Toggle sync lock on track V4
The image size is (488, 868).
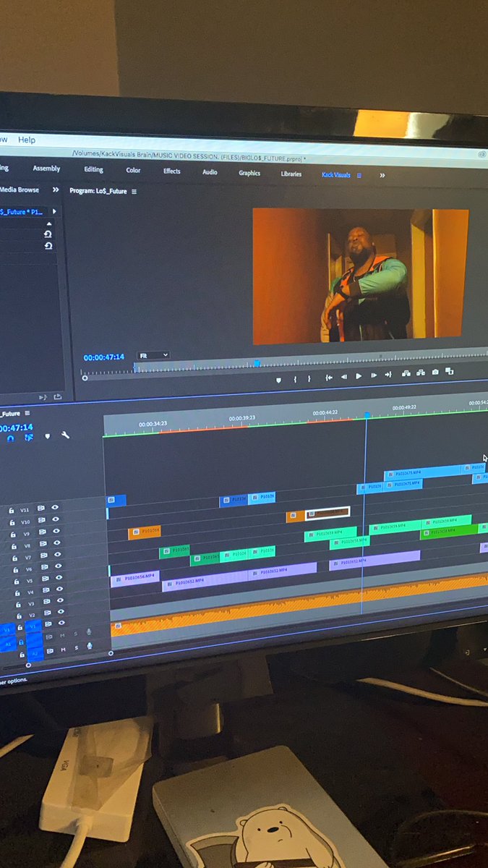point(46,590)
